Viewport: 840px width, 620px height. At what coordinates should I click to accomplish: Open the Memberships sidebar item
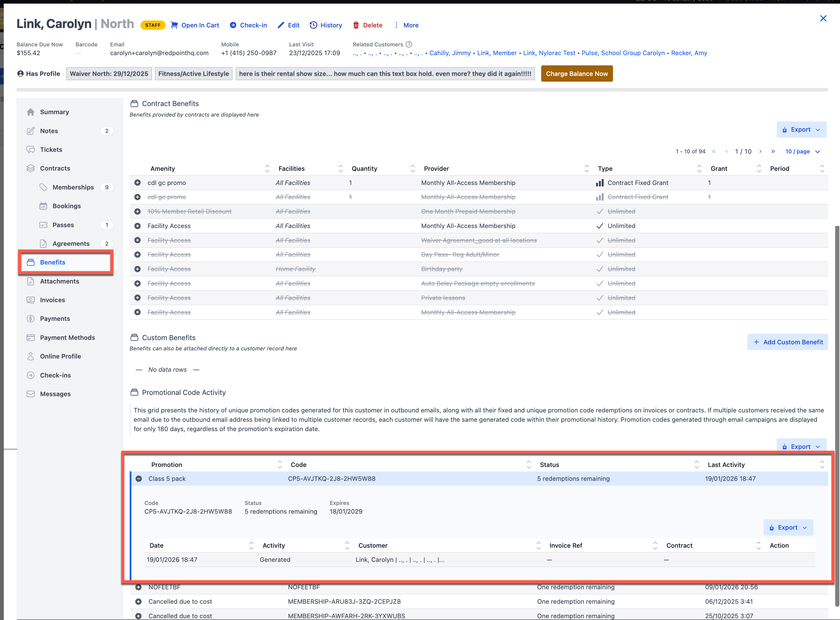click(x=73, y=187)
